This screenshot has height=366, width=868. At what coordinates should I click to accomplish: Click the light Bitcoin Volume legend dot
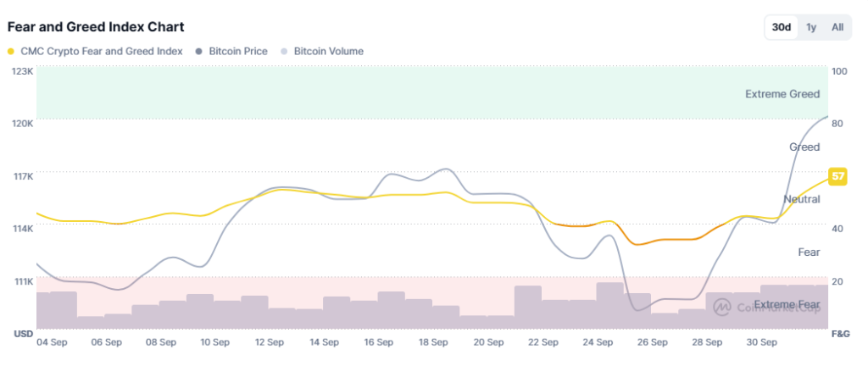click(x=285, y=52)
